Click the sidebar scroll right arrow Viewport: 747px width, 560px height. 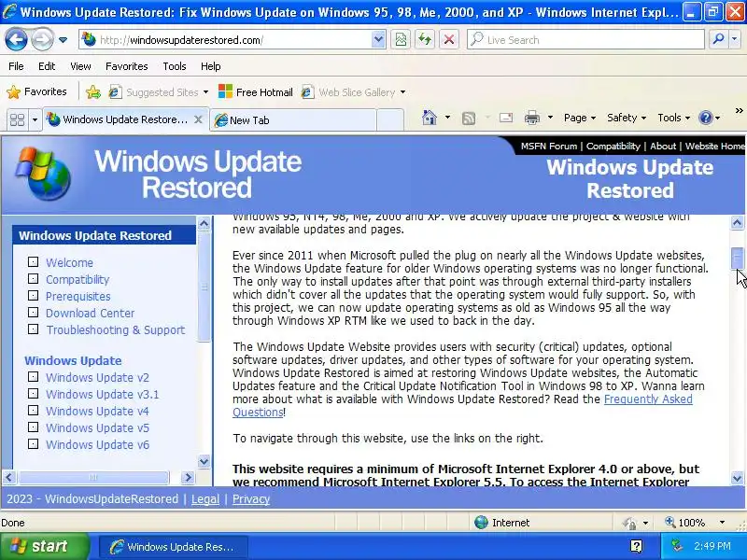tap(189, 477)
